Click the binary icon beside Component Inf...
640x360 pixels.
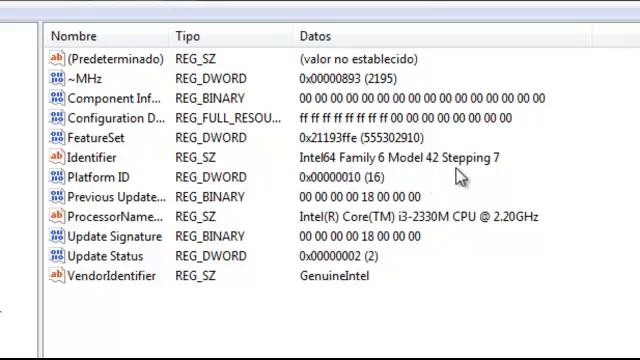[57, 98]
